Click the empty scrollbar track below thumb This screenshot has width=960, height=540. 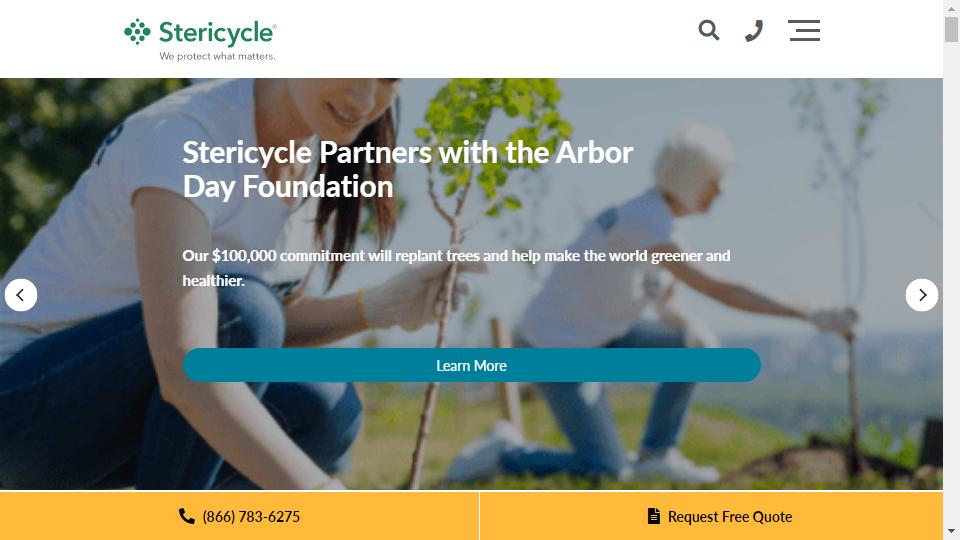coord(951,282)
